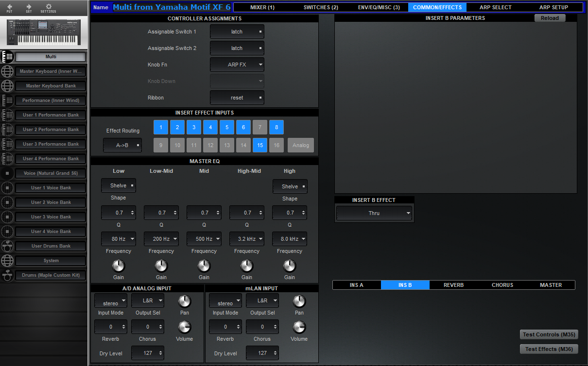
Task: Click the GET icon in the toolbar
Action: [x=29, y=8]
